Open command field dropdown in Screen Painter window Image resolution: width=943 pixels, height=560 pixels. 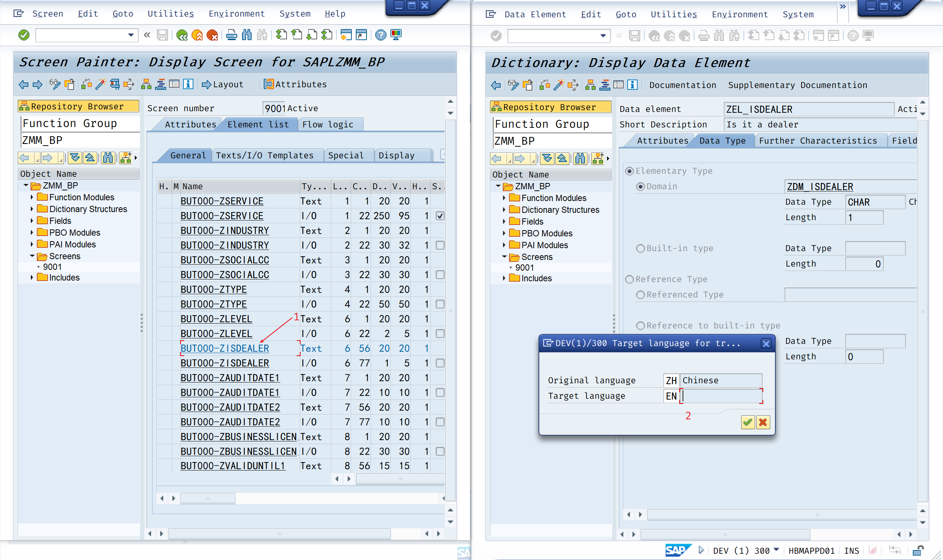point(131,35)
